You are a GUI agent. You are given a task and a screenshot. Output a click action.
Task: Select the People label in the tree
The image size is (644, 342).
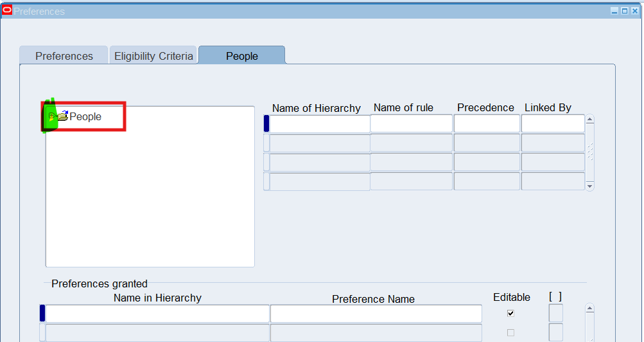tap(85, 117)
